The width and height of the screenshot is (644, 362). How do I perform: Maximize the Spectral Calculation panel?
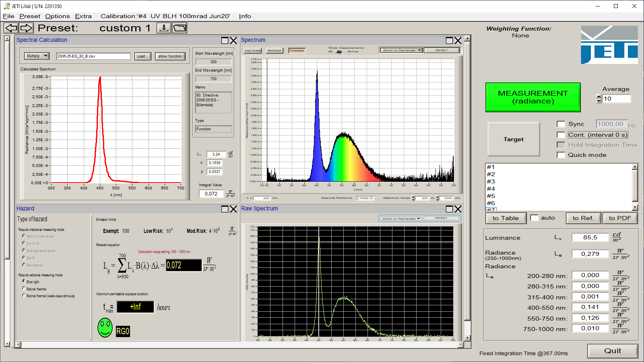(x=225, y=40)
